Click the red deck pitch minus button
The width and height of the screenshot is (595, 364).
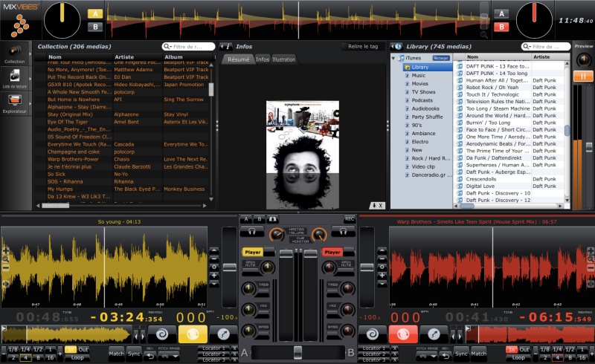pos(382,259)
